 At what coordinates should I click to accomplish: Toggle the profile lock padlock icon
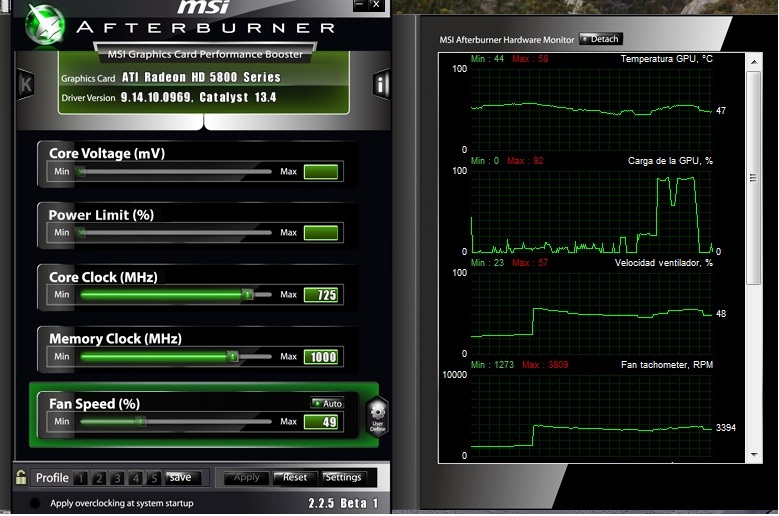[21, 477]
